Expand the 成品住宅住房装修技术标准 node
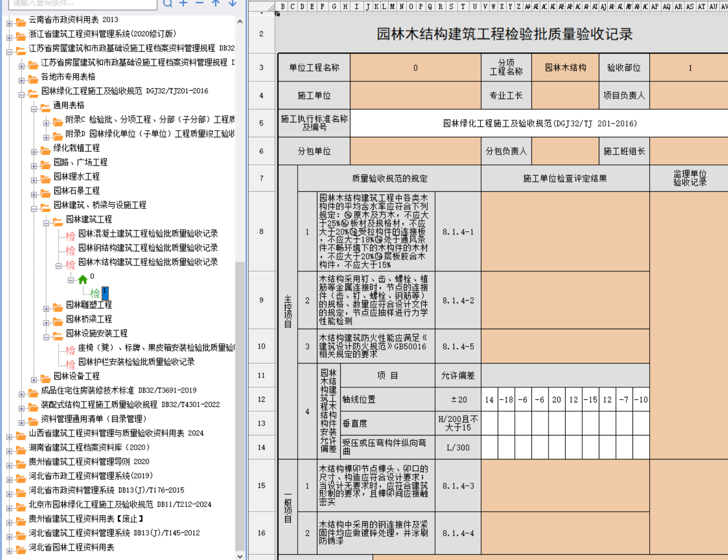The height and width of the screenshot is (560, 728). tap(22, 394)
